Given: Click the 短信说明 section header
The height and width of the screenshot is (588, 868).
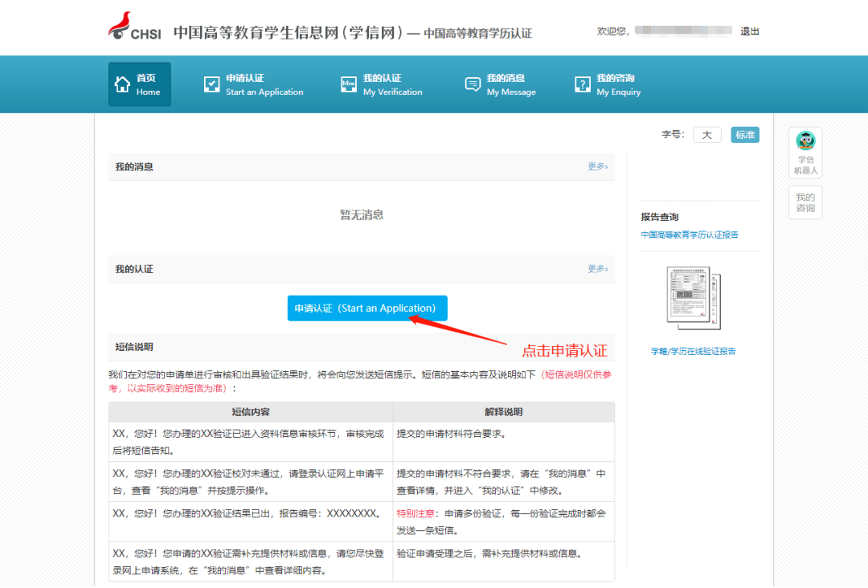Looking at the screenshot, I should click(133, 346).
